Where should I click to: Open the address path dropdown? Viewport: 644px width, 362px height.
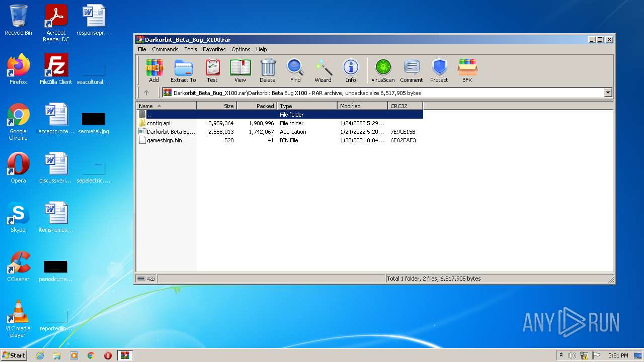[x=608, y=93]
